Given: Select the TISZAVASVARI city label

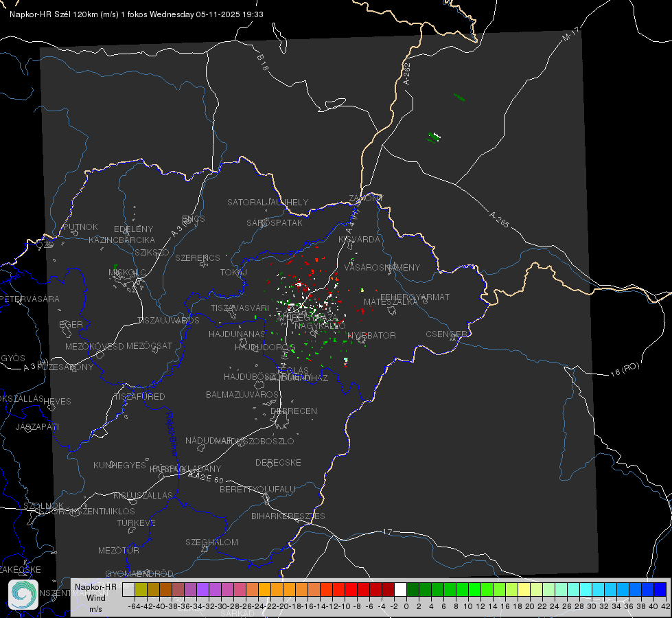Looking at the screenshot, I should [x=240, y=308].
